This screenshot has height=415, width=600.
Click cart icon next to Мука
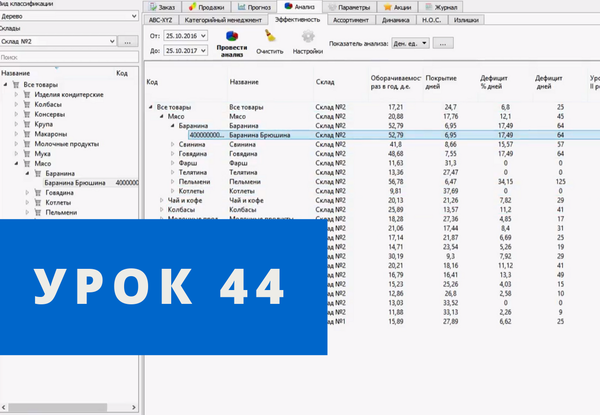tap(27, 154)
